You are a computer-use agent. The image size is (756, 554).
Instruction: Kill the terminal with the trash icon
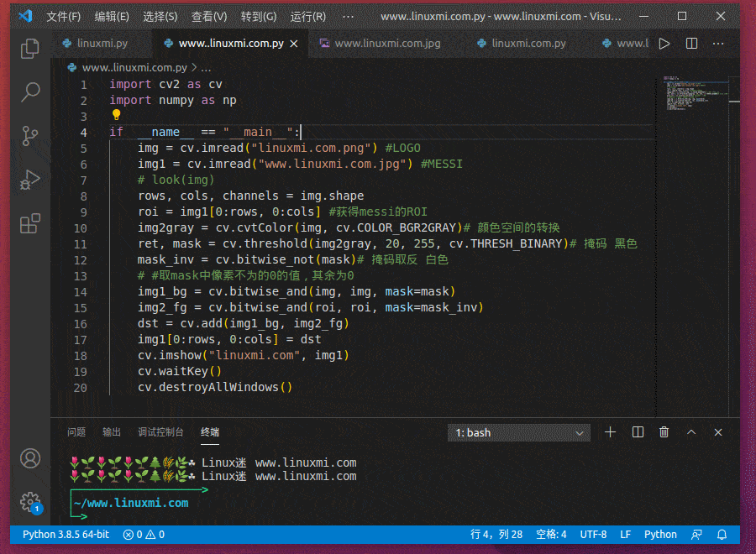(x=664, y=431)
